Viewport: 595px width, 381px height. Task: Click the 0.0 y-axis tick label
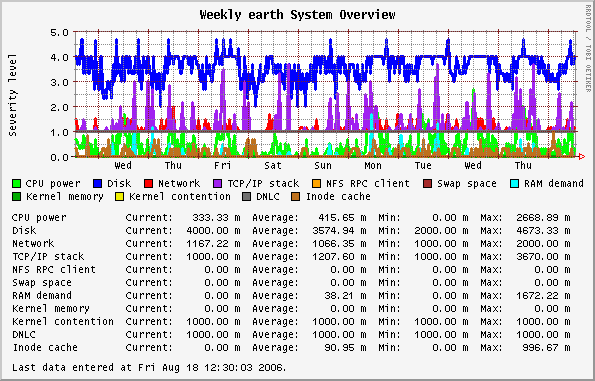[60, 157]
